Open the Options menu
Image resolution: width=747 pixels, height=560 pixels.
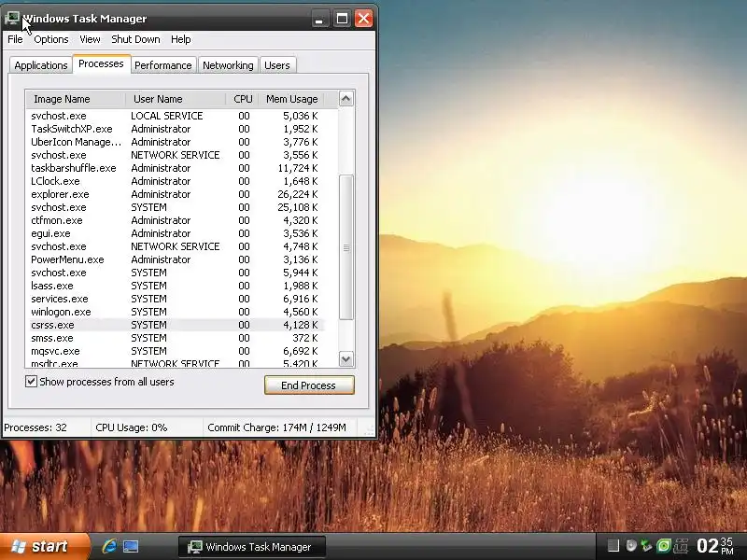tap(51, 39)
